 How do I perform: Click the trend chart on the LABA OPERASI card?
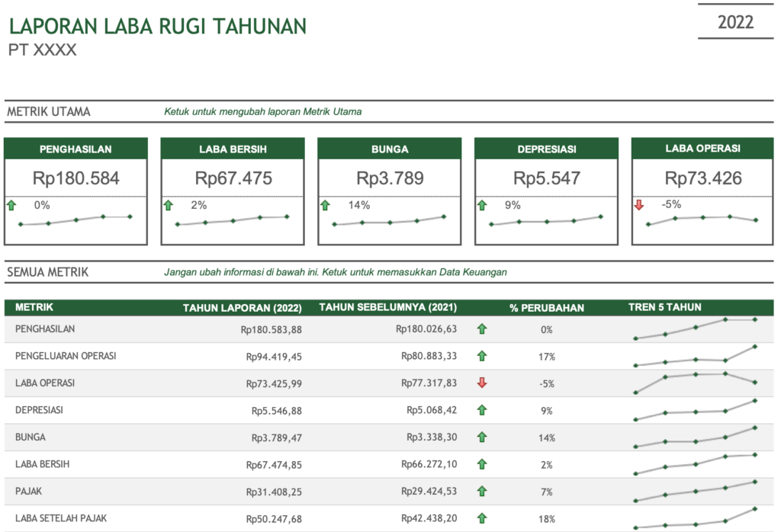tap(702, 223)
